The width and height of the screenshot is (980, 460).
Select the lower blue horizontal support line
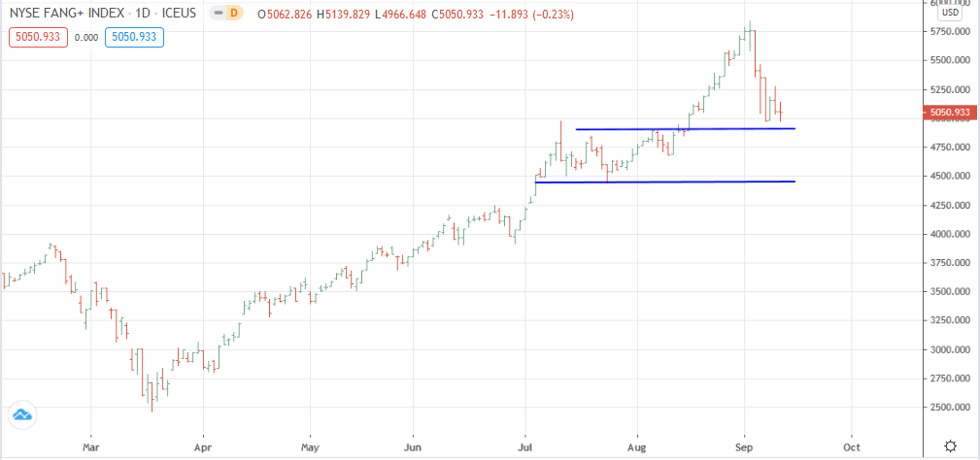[665, 181]
